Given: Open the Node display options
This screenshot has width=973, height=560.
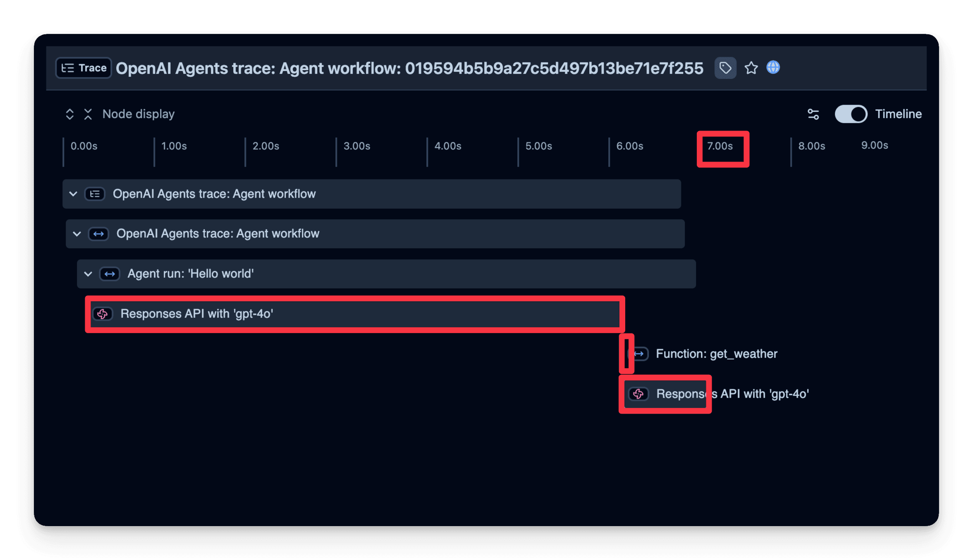Looking at the screenshot, I should 138,114.
